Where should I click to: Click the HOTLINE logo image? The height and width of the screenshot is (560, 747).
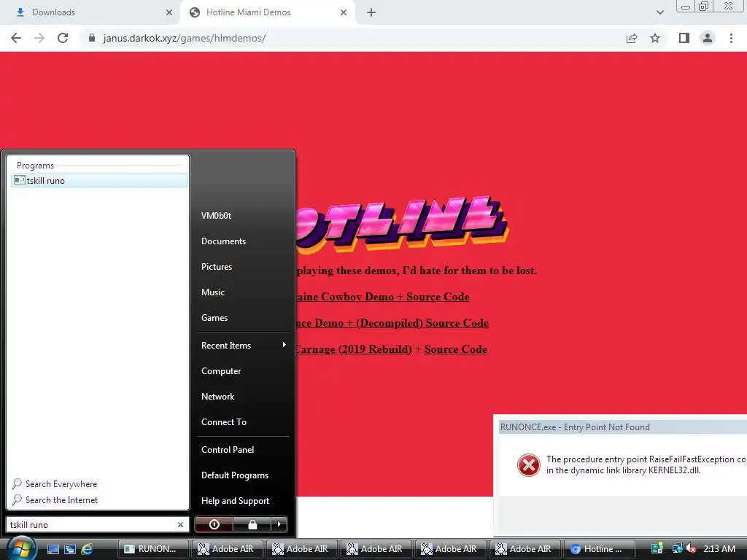tap(403, 224)
